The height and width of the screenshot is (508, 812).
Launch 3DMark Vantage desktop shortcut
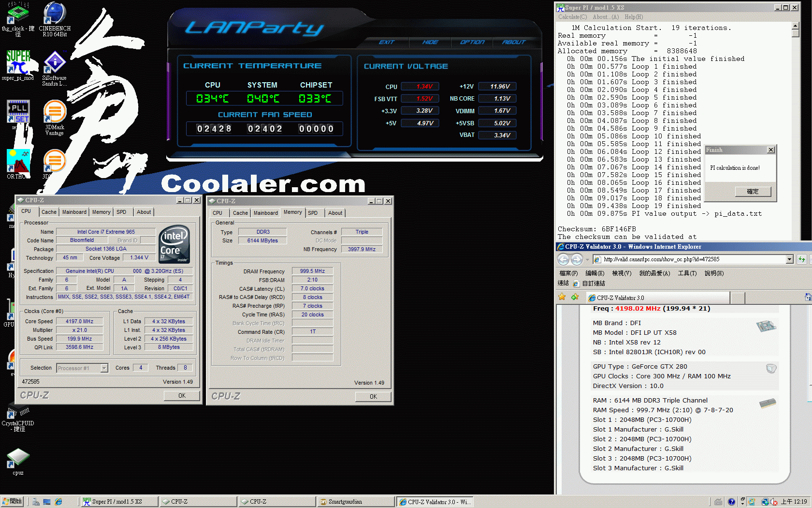[55, 118]
